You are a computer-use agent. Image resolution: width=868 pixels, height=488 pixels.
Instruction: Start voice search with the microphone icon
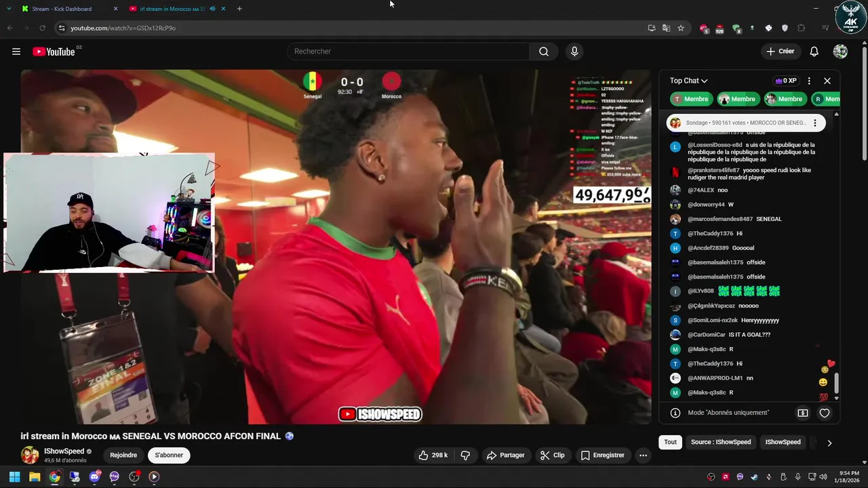coord(574,52)
